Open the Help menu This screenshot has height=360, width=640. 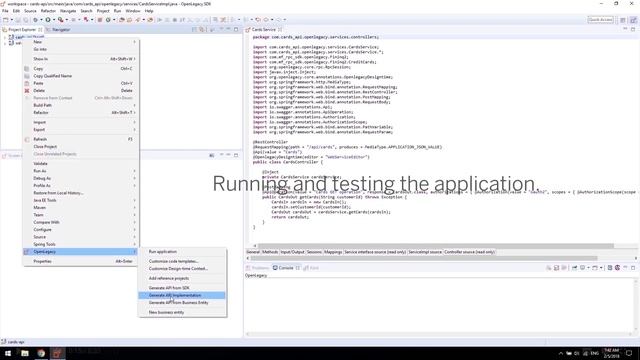(x=149, y=11)
